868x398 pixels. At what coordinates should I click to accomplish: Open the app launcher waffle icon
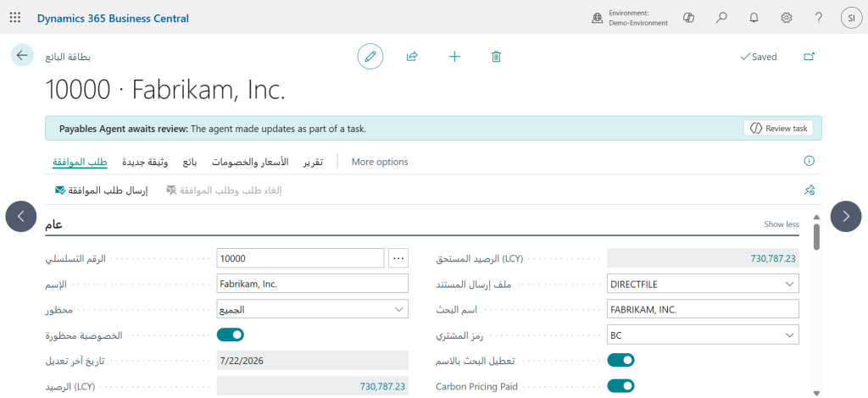(15, 18)
